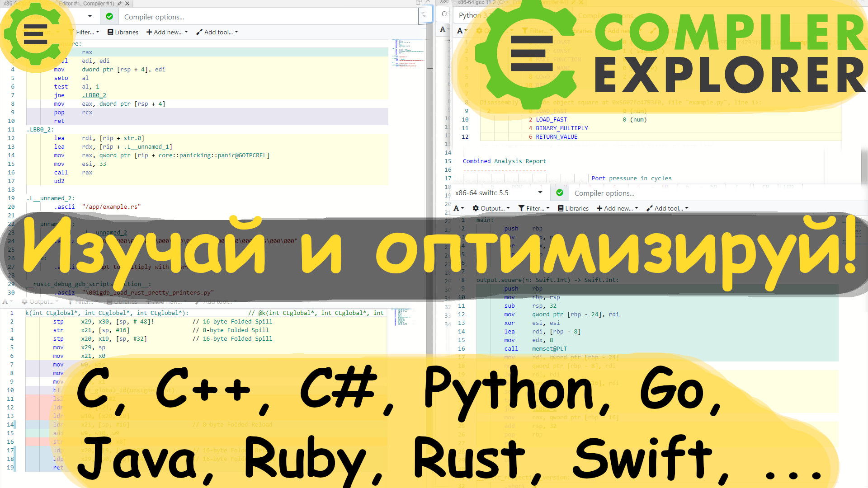Follow the .LBB0_2 label link in assembly
This screenshot has height=488, width=868.
(94, 95)
